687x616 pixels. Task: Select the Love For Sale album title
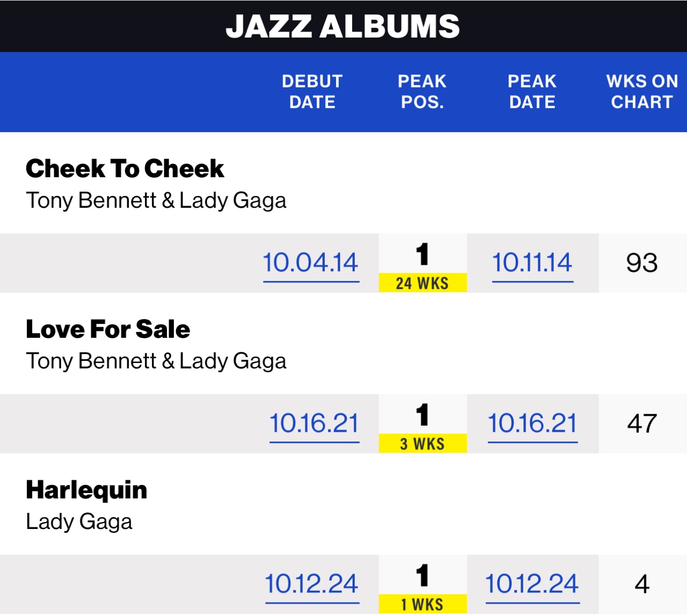(108, 329)
